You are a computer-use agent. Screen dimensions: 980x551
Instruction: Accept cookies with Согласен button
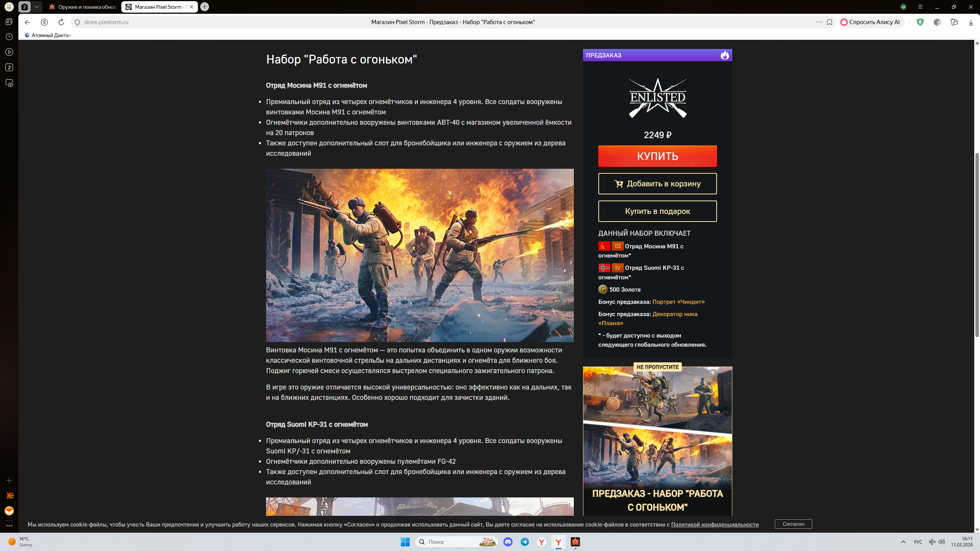tap(793, 524)
